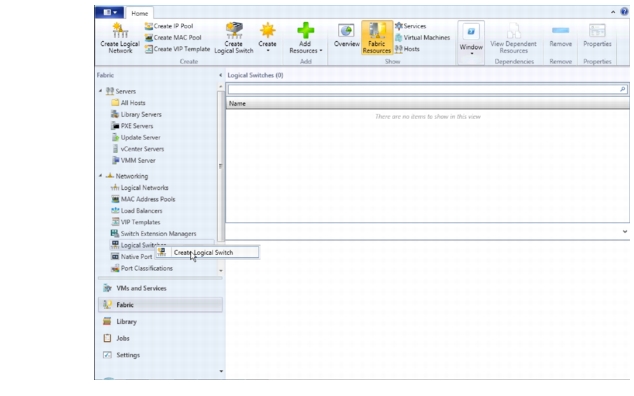
Task: Open the application menu button
Action: (x=109, y=13)
